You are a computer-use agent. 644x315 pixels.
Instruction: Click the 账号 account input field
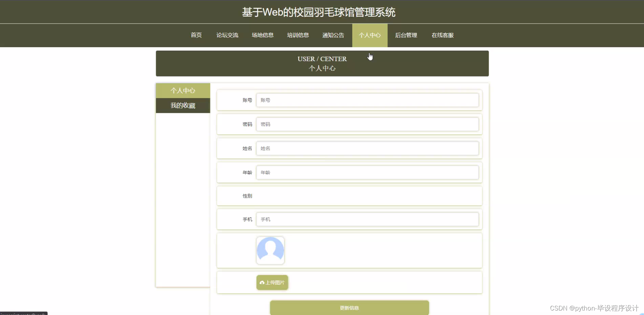[x=367, y=100]
